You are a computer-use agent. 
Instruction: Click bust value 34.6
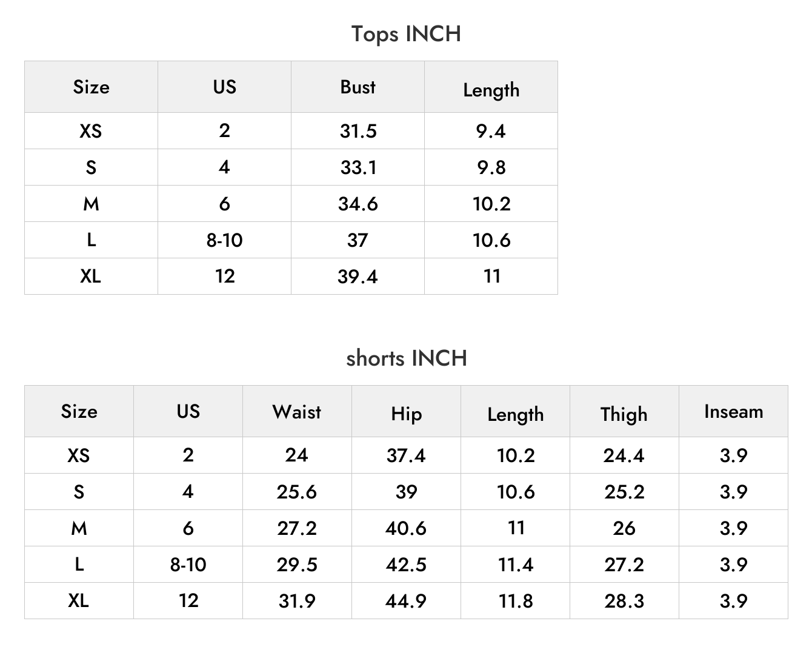click(358, 204)
